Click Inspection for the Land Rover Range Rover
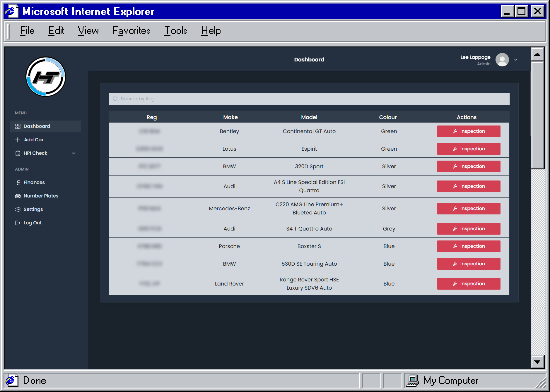Screen dimensions: 550x392 click(x=469, y=283)
